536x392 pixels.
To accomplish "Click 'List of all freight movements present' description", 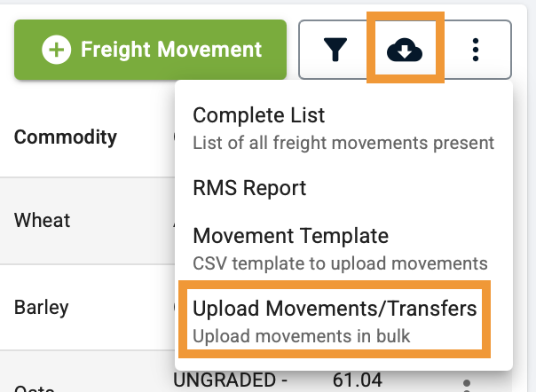I will [x=343, y=143].
